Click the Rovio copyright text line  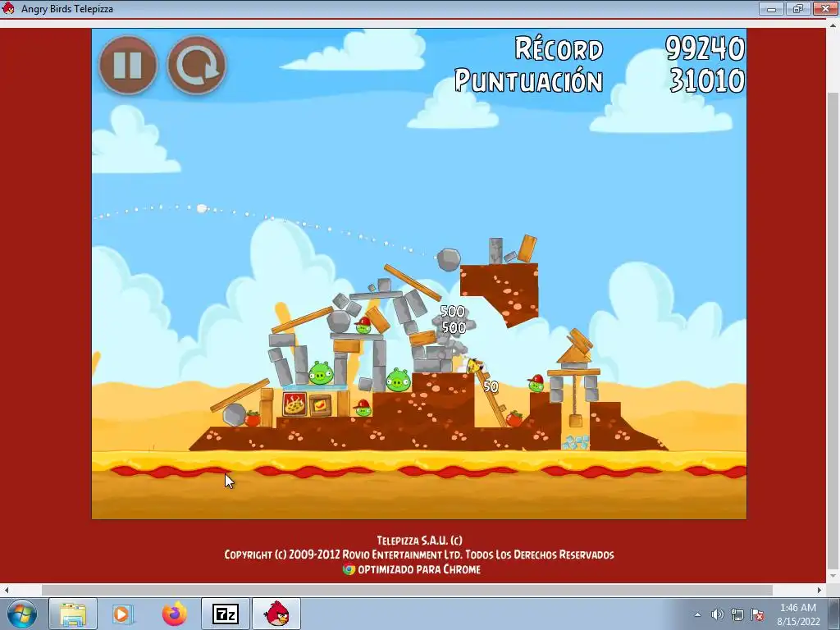(x=419, y=555)
